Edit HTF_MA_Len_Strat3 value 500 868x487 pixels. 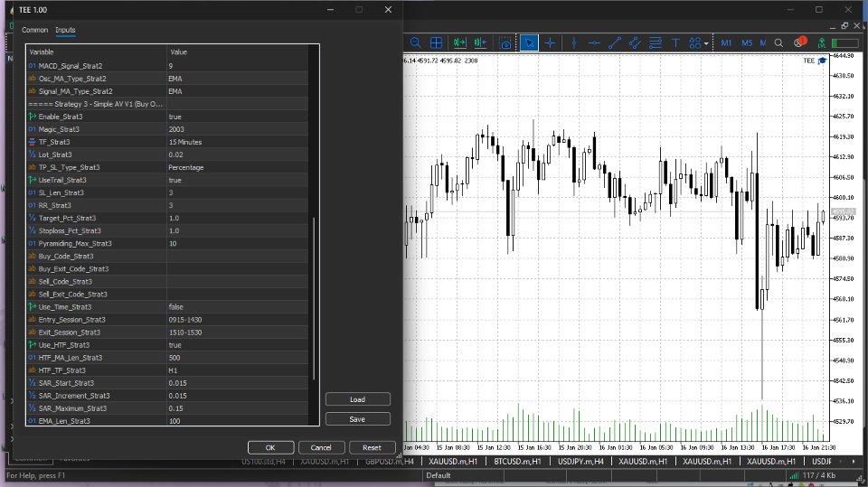pos(238,358)
